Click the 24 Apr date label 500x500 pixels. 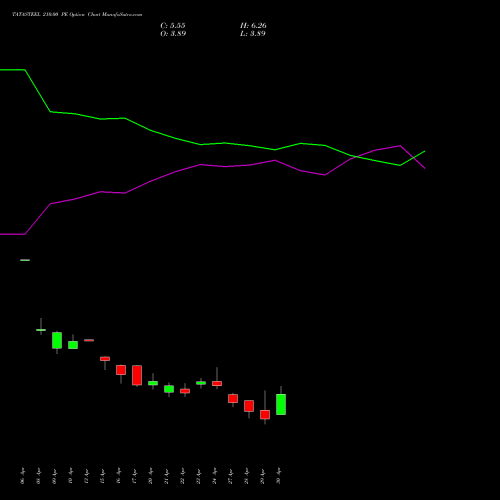pos(215,476)
